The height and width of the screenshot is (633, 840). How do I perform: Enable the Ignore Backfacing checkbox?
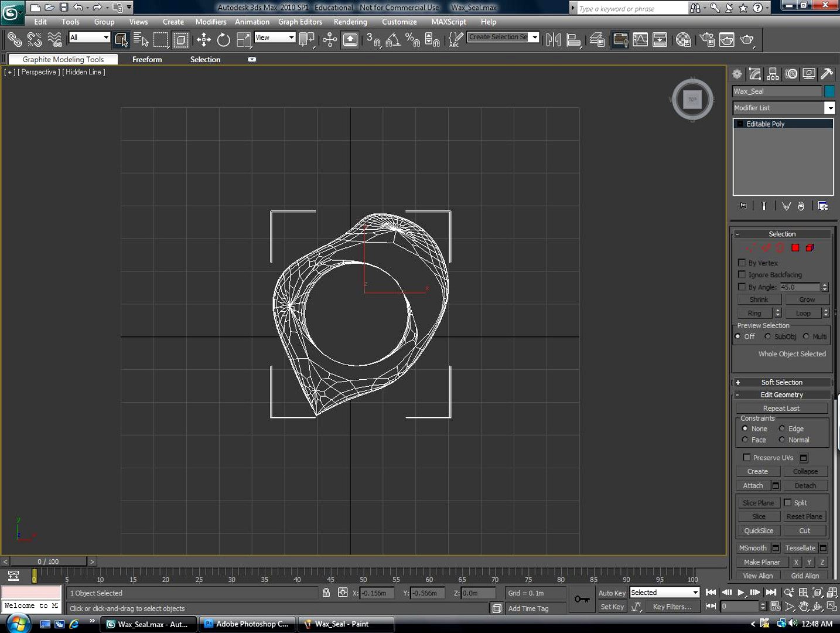742,274
